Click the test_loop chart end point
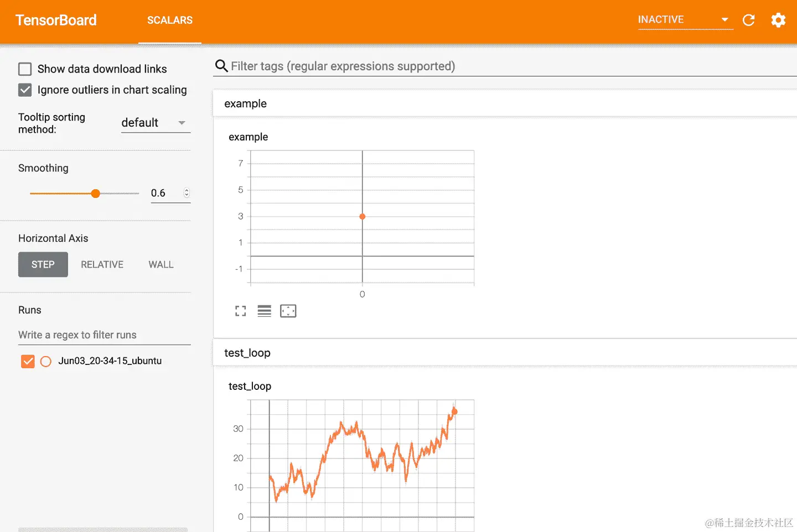Screen dimensions: 797x532 click(x=454, y=411)
